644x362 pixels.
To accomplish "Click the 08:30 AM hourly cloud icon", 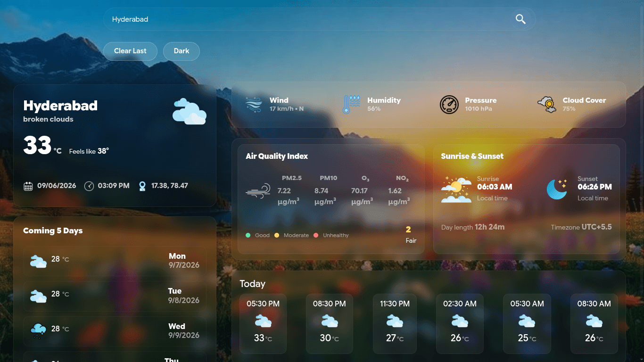I will click(x=594, y=321).
